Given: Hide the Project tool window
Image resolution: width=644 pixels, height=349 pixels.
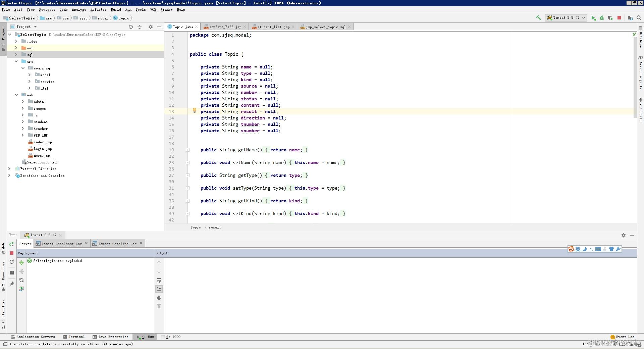Looking at the screenshot, I should [159, 27].
